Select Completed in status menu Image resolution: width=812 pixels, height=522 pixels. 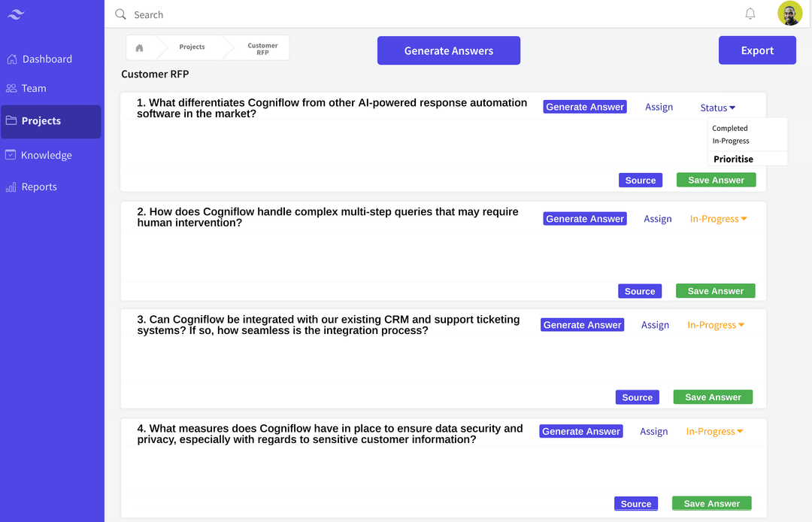[x=729, y=128]
